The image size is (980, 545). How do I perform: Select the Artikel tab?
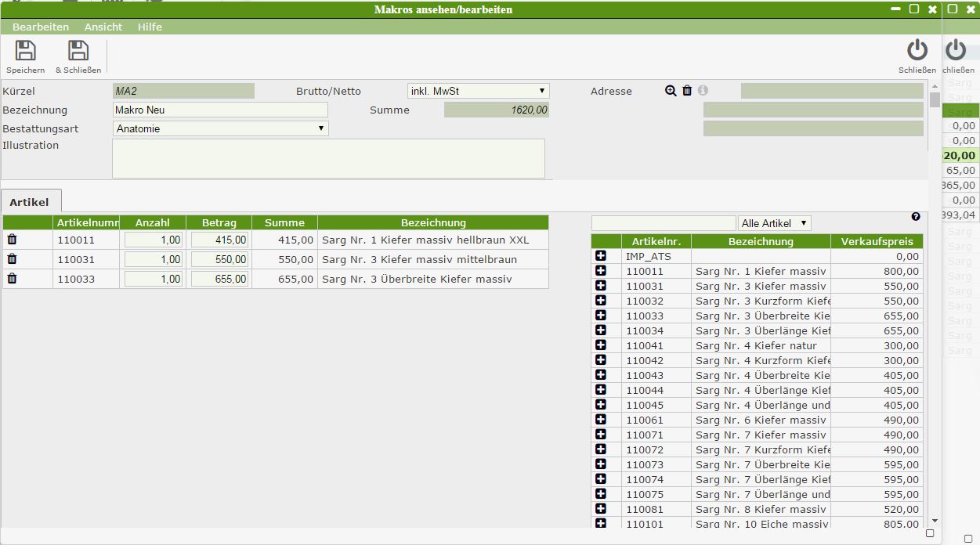point(29,202)
